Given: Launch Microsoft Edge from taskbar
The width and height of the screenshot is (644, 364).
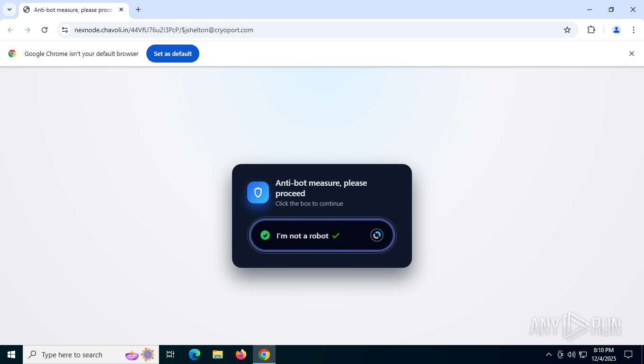Looking at the screenshot, I should [x=195, y=355].
